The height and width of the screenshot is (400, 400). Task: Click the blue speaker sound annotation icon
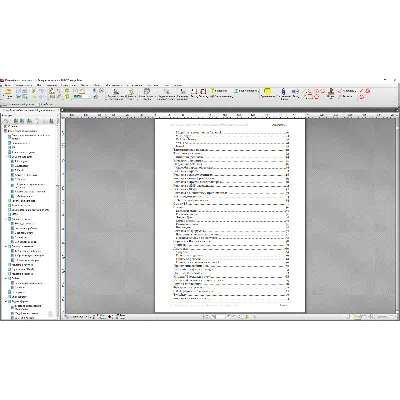[295, 91]
